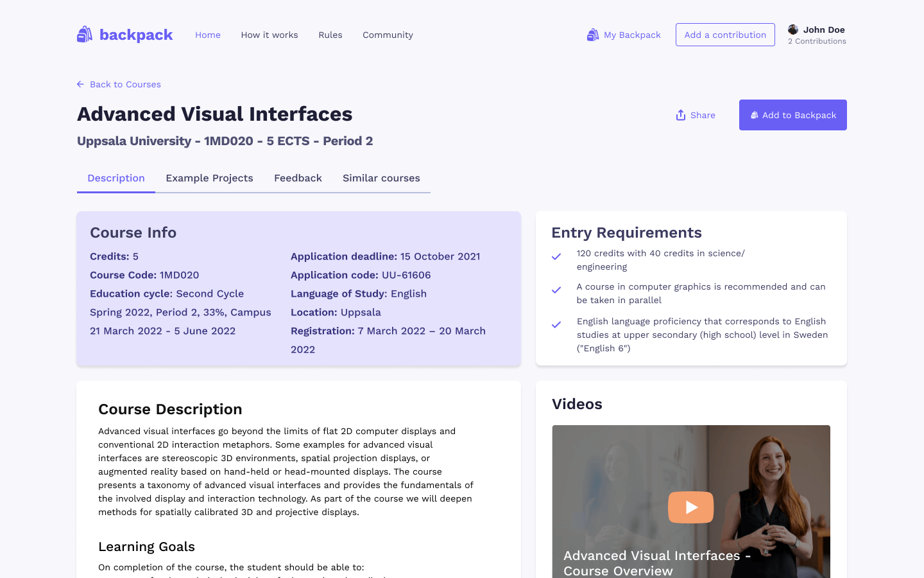Click the backpack logo icon
This screenshot has height=578, width=924.
85,35
